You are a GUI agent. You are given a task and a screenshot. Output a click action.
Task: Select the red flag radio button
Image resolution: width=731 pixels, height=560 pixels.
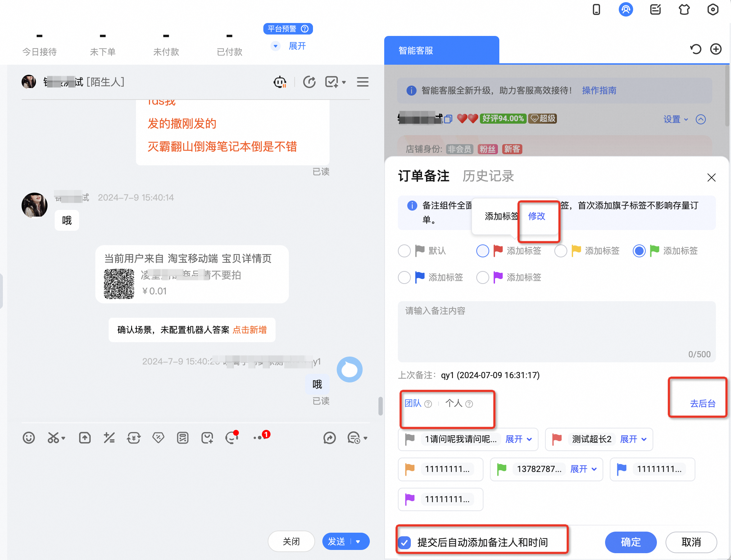click(x=483, y=251)
